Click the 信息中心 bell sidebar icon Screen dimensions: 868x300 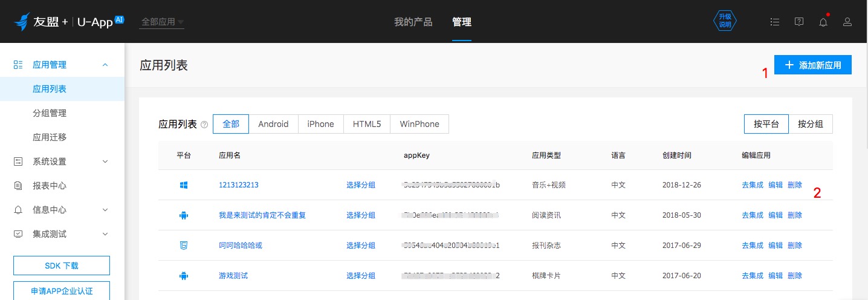click(18, 210)
